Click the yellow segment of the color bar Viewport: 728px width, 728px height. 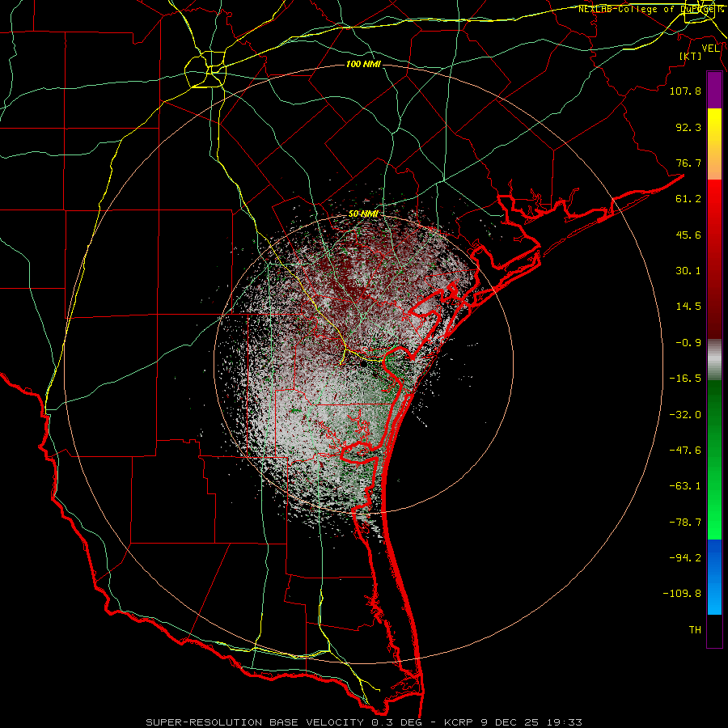714,144
